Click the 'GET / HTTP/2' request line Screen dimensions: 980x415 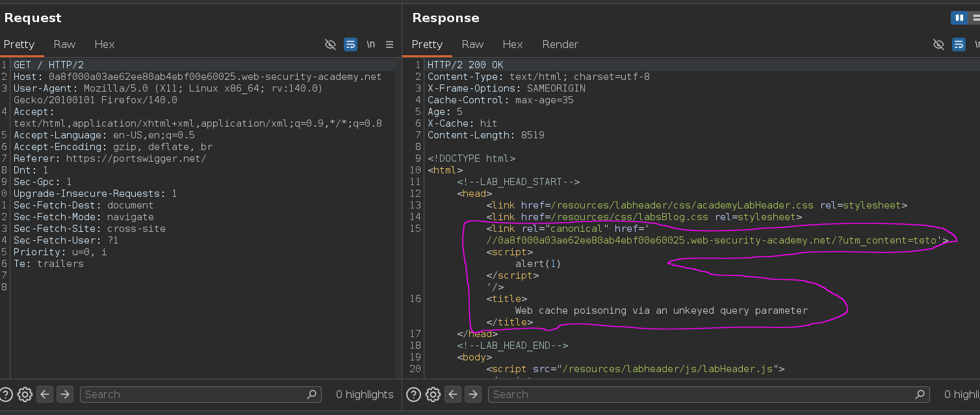[49, 65]
